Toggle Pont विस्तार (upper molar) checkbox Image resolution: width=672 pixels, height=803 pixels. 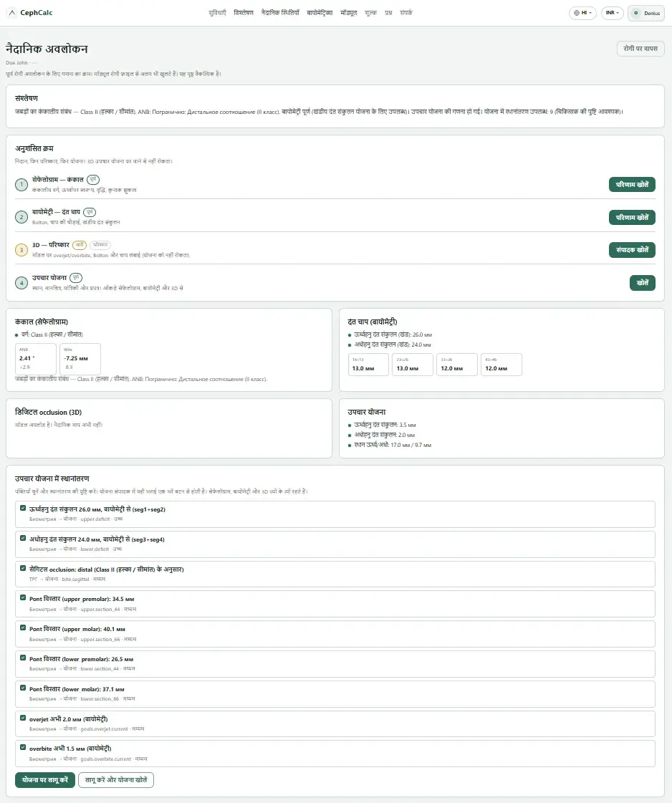(23, 628)
